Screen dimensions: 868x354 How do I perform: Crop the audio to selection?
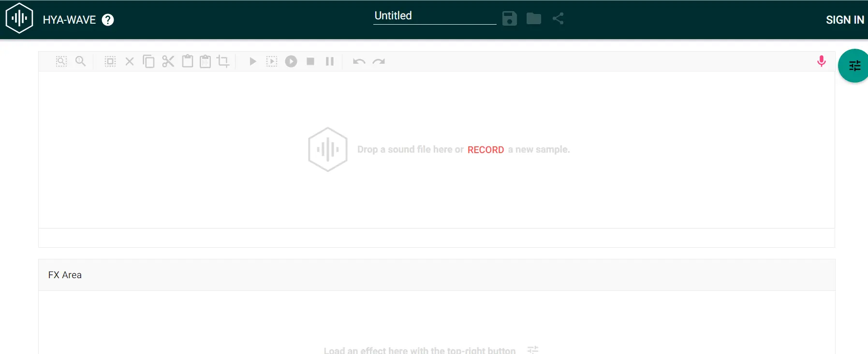[223, 61]
